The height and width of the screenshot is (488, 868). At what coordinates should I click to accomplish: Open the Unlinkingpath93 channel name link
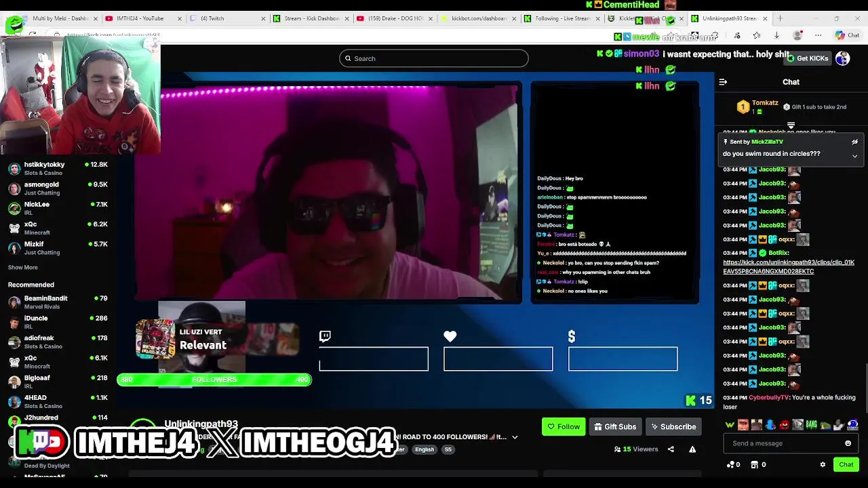(201, 424)
